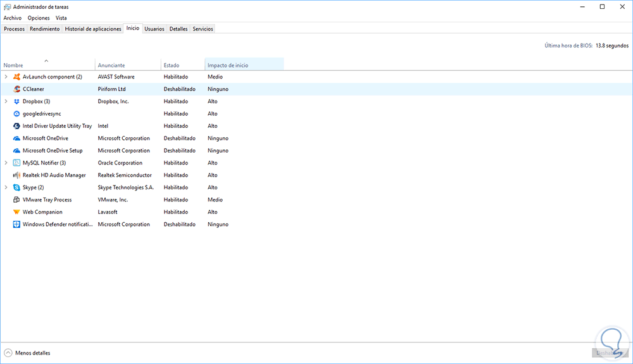Switch to the Rendimiento tab
Screen dimensions: 633x364
tap(45, 29)
